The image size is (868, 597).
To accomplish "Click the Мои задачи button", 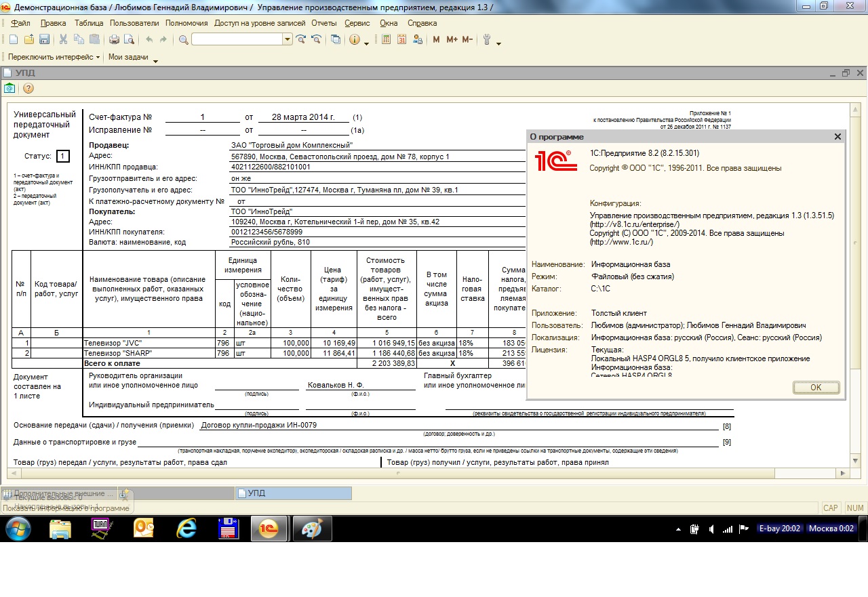I will pos(128,57).
